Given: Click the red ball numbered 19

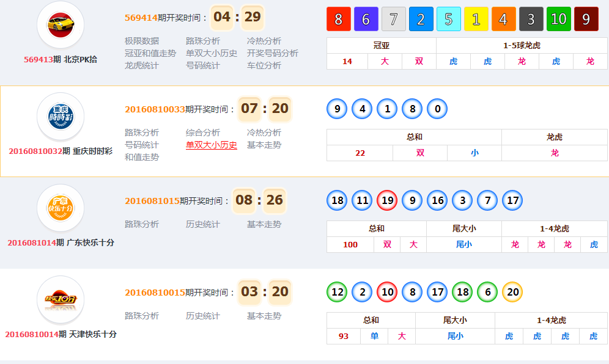Looking at the screenshot, I should coord(387,200).
